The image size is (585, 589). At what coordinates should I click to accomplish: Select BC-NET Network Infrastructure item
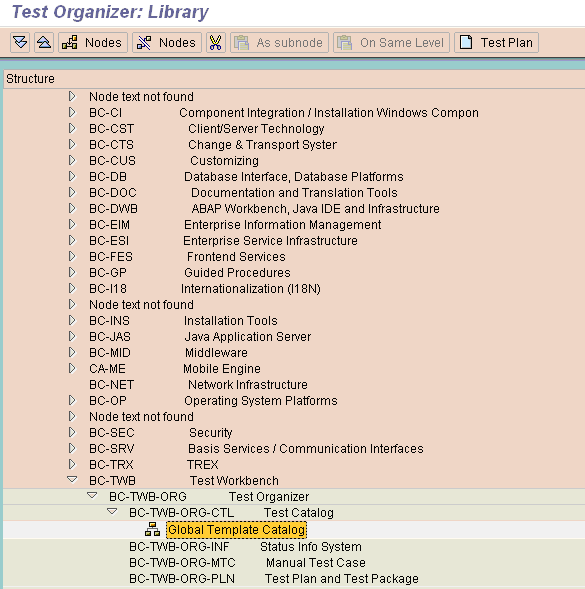point(198,385)
